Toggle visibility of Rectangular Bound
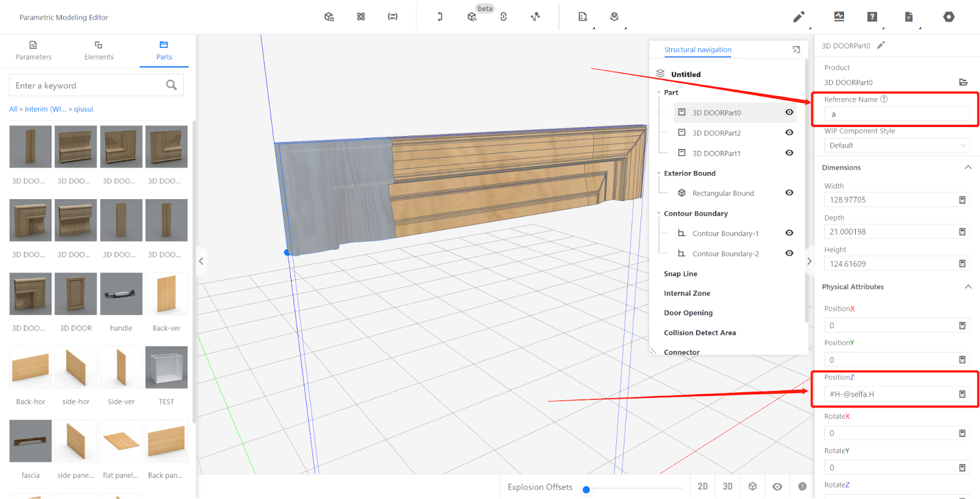 point(790,193)
